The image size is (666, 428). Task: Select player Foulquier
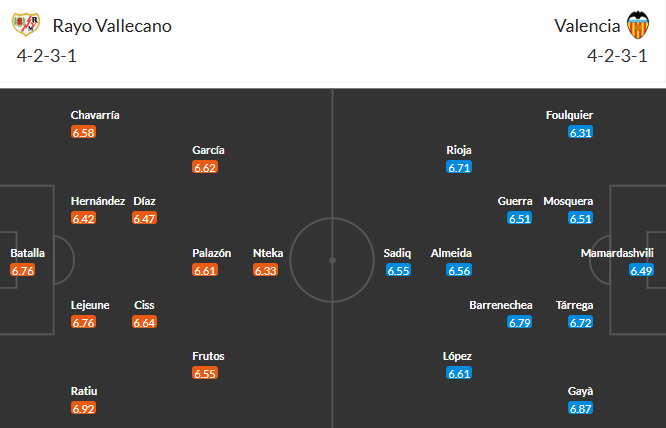571,115
